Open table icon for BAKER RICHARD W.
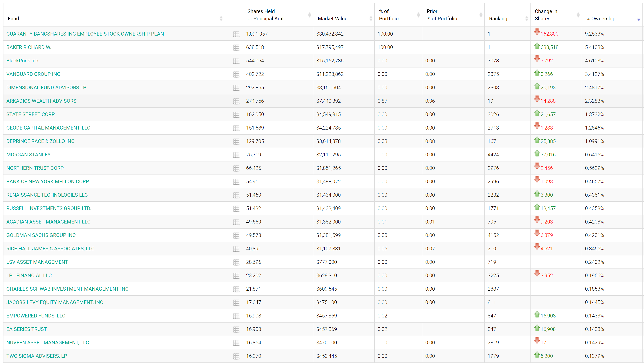 [236, 48]
